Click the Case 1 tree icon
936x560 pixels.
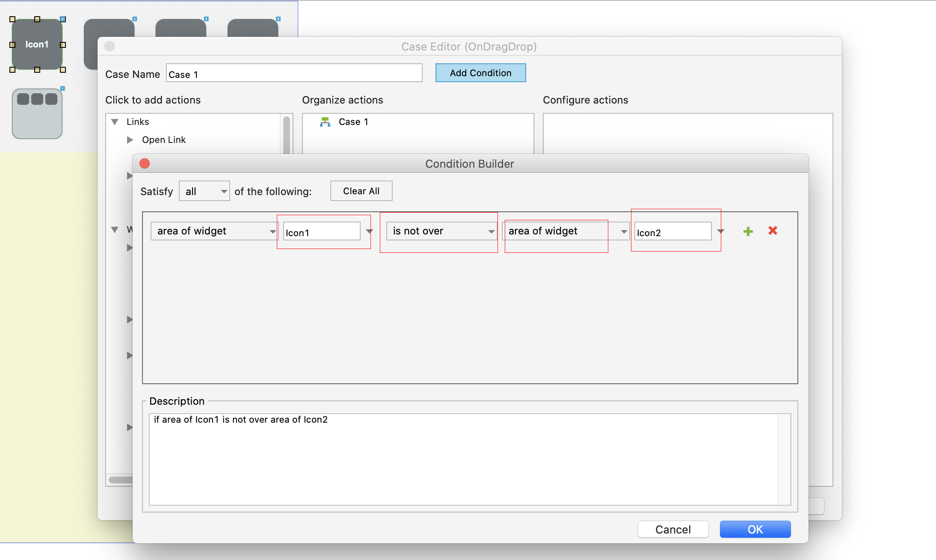[325, 122]
